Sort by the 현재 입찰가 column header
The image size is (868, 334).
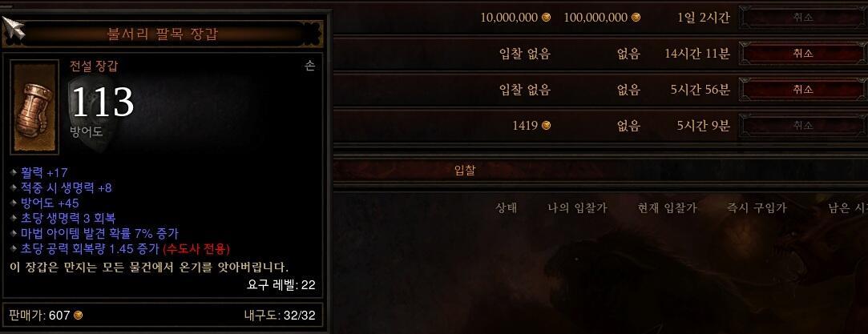point(667,208)
